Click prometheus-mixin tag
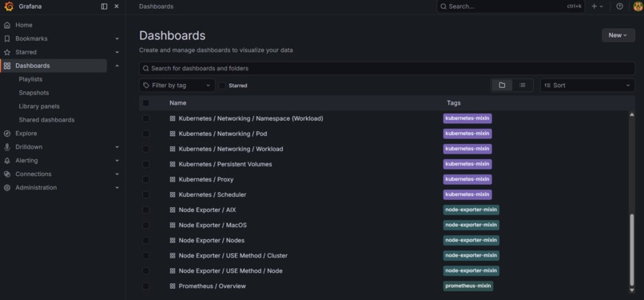644x300 pixels. [x=467, y=286]
